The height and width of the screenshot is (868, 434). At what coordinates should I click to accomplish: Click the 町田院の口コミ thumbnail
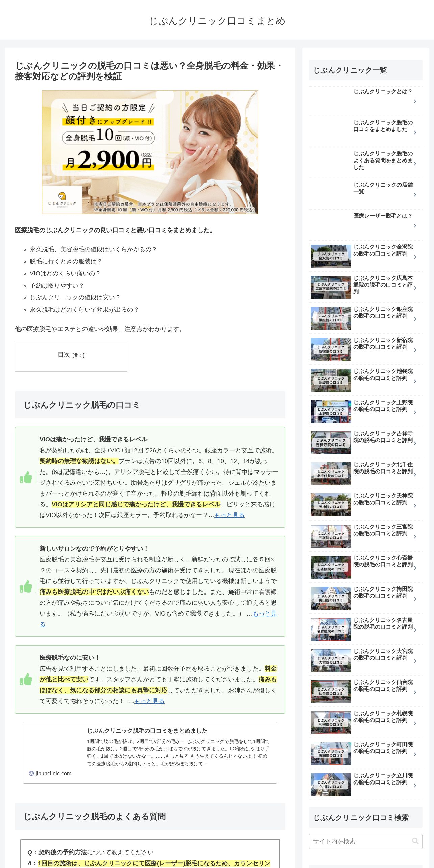[x=331, y=754]
